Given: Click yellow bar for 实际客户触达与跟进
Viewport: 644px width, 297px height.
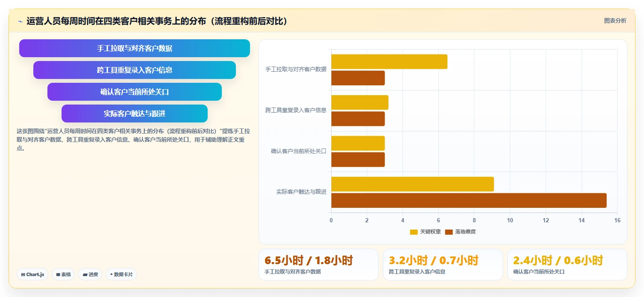Looking at the screenshot, I should [412, 184].
